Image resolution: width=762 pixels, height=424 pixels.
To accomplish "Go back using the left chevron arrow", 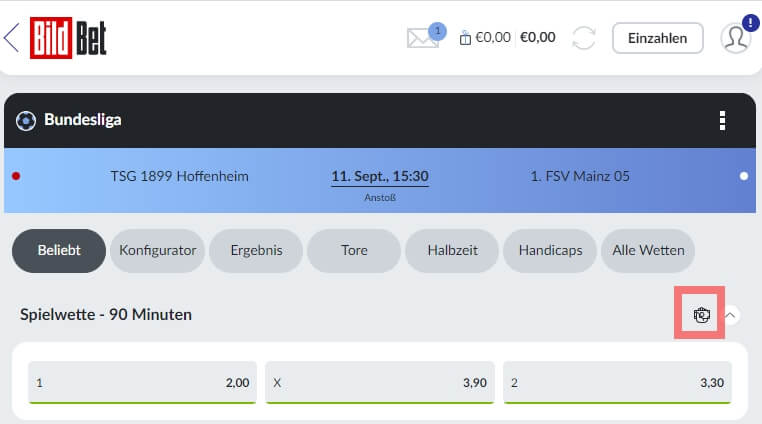I will [x=11, y=37].
